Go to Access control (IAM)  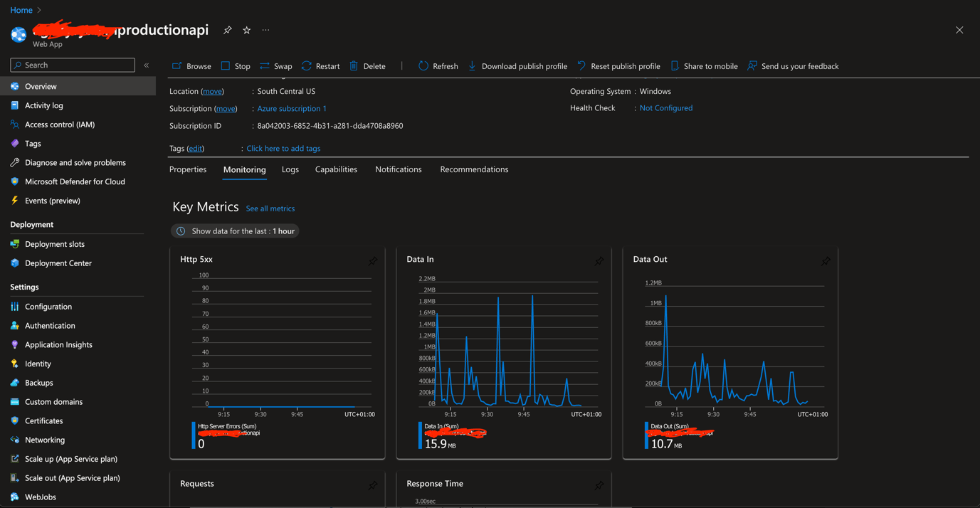[x=59, y=125]
